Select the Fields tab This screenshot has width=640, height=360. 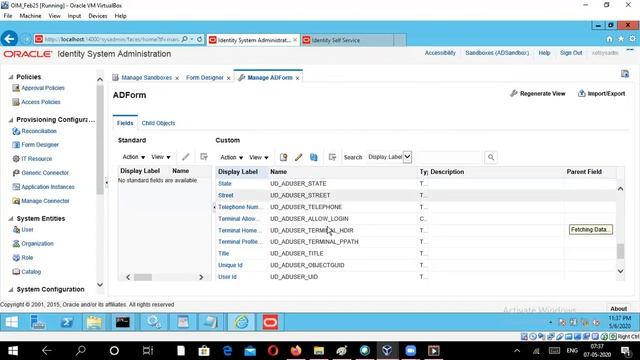click(125, 123)
